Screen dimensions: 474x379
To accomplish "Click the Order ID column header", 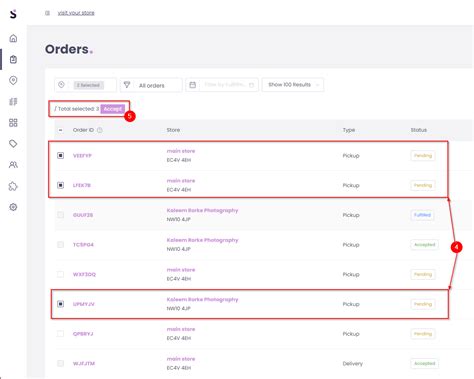I will [83, 130].
